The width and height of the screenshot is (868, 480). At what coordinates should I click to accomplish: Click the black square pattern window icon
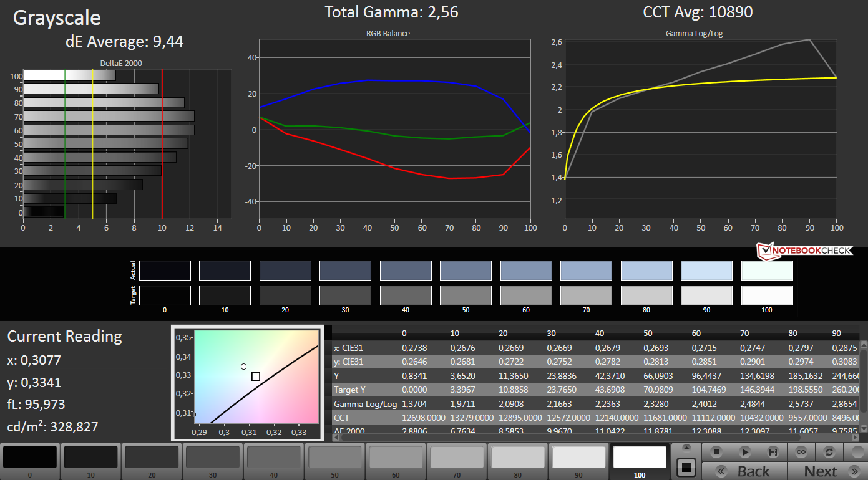(686, 467)
